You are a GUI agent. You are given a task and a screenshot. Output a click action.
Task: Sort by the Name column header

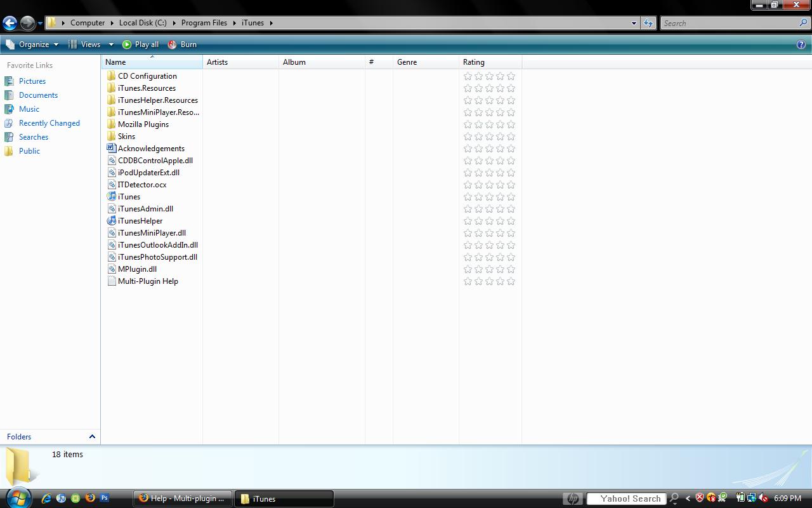pos(152,62)
